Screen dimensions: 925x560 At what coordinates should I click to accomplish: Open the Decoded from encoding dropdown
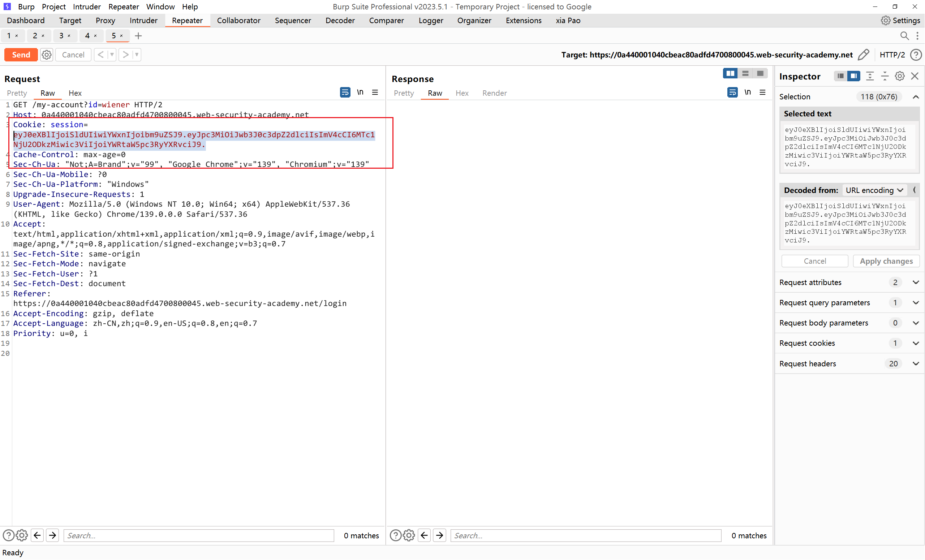[x=874, y=190]
